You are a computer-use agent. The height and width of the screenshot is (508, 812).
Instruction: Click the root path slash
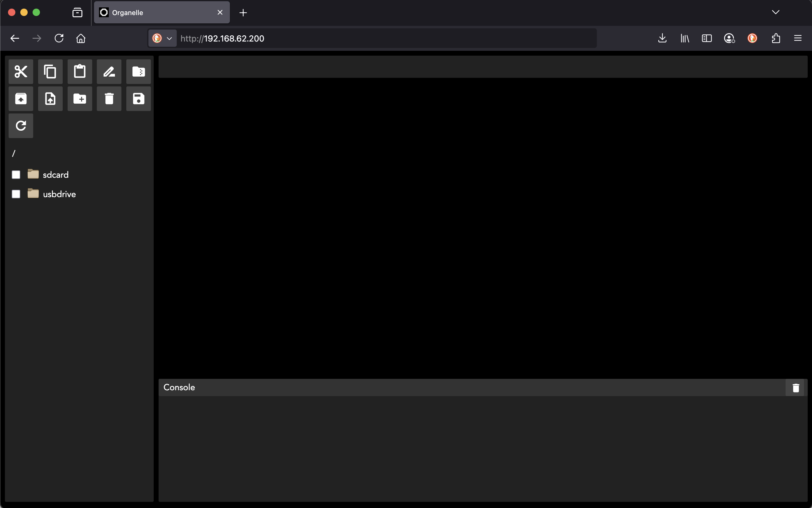(14, 153)
